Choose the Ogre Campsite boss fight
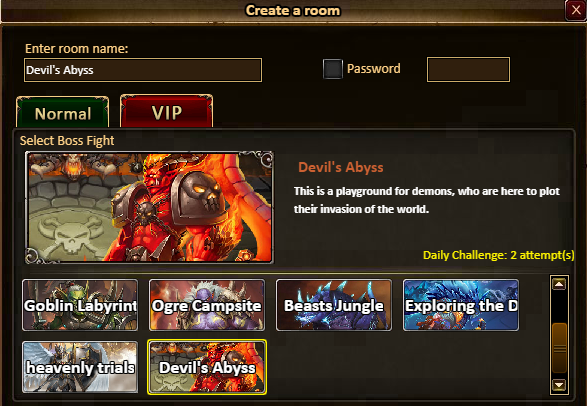 point(207,305)
